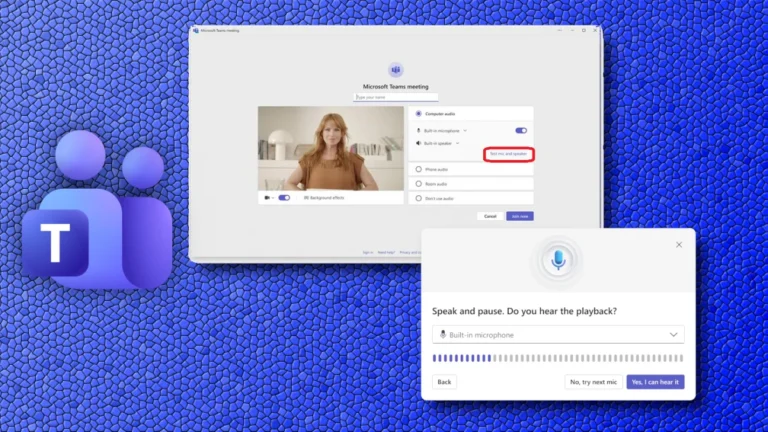Image resolution: width=768 pixels, height=432 pixels.
Task: Expand the Built-in microphone dropdown in the dialog
Action: (673, 335)
